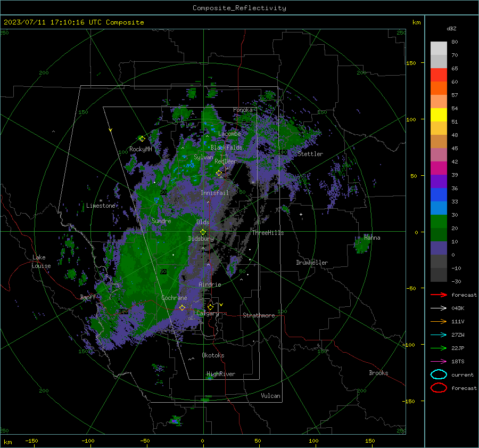This screenshot has width=479, height=448.
Task: Select the yellow diamond marker above Calgary
Action: 210,307
